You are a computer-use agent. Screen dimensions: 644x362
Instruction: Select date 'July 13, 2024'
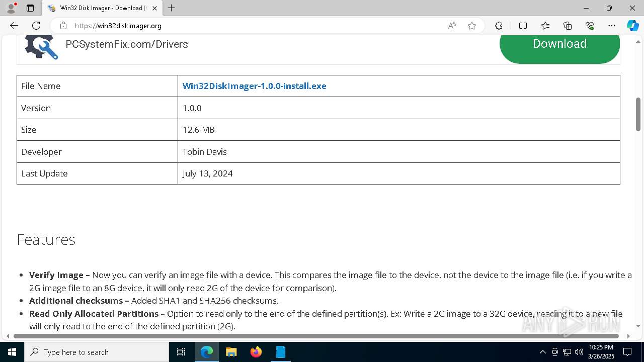207,173
